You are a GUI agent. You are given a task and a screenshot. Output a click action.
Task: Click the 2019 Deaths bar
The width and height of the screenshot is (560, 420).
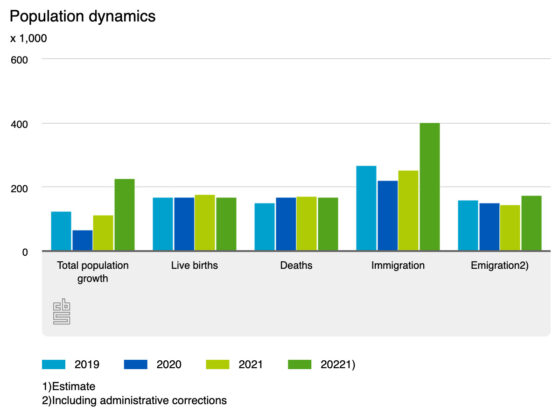point(265,227)
